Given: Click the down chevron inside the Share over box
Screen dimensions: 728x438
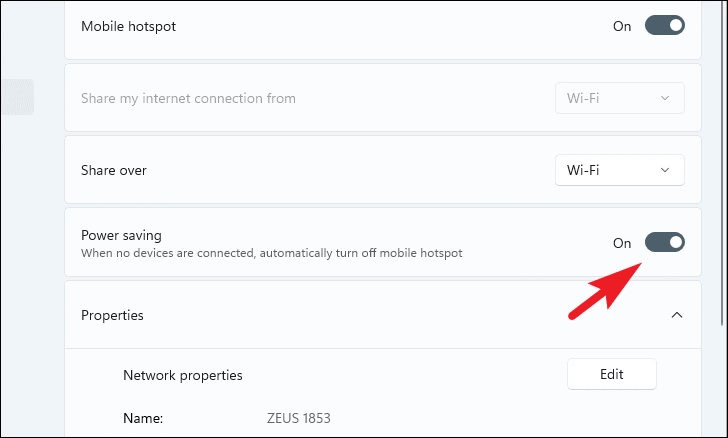Looking at the screenshot, I should 665,170.
